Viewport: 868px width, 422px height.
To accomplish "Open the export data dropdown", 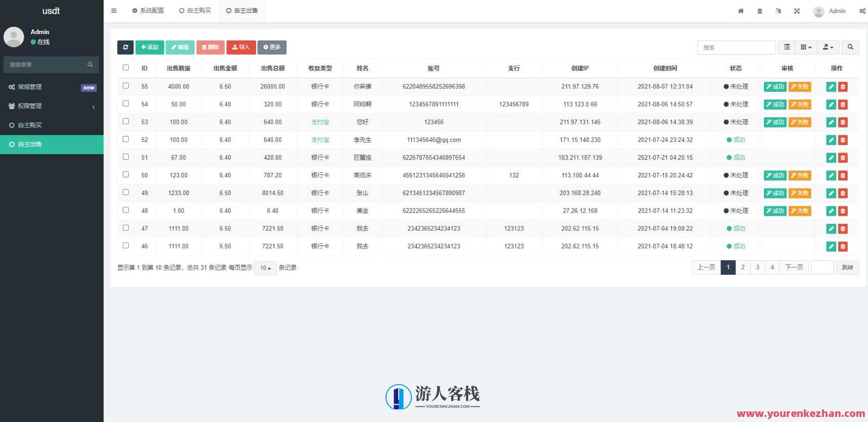I will [x=828, y=47].
